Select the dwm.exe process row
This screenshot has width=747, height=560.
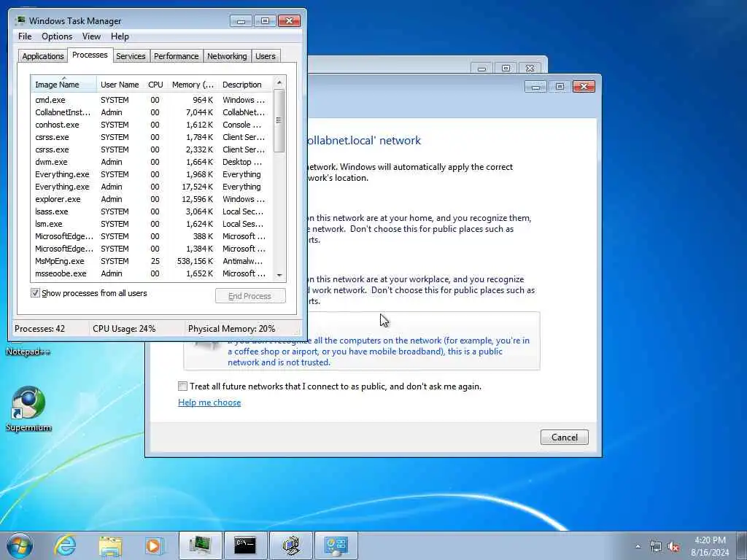click(x=152, y=162)
